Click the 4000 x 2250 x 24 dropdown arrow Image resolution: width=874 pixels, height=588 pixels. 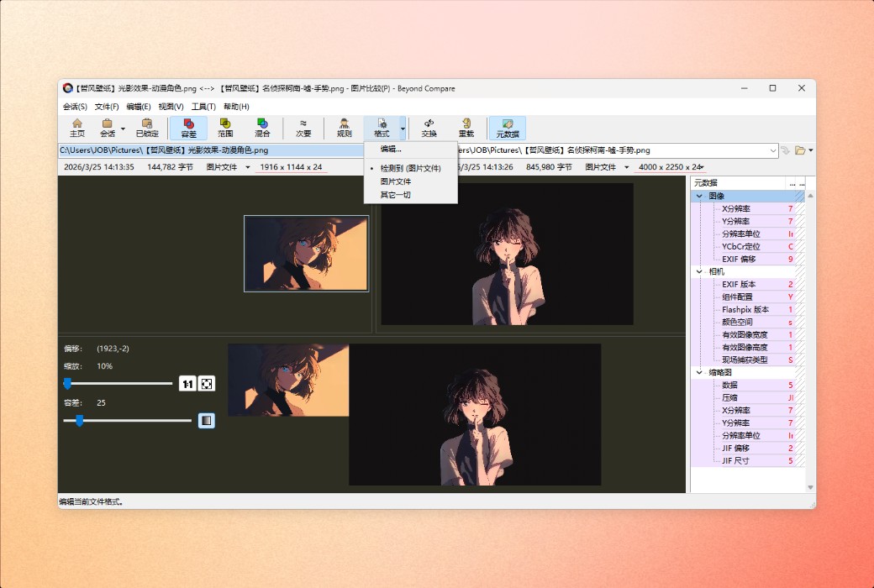(703, 167)
